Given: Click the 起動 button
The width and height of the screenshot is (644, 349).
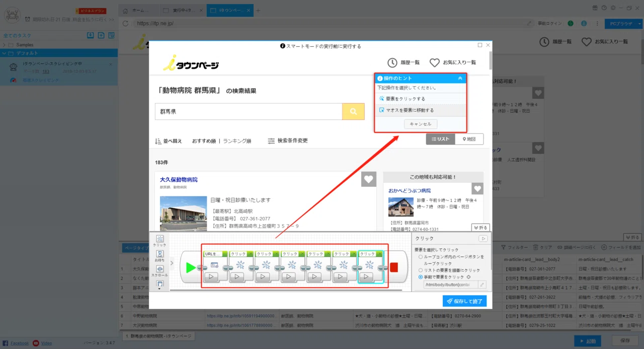Looking at the screenshot, I should click(x=587, y=341).
